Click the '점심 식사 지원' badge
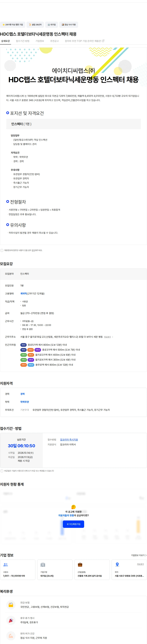The image size is (147, 644). tap(69, 25)
